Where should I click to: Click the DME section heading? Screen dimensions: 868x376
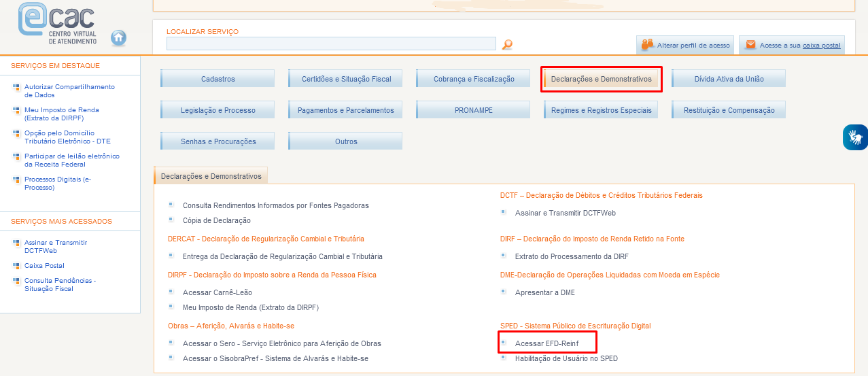(x=610, y=275)
